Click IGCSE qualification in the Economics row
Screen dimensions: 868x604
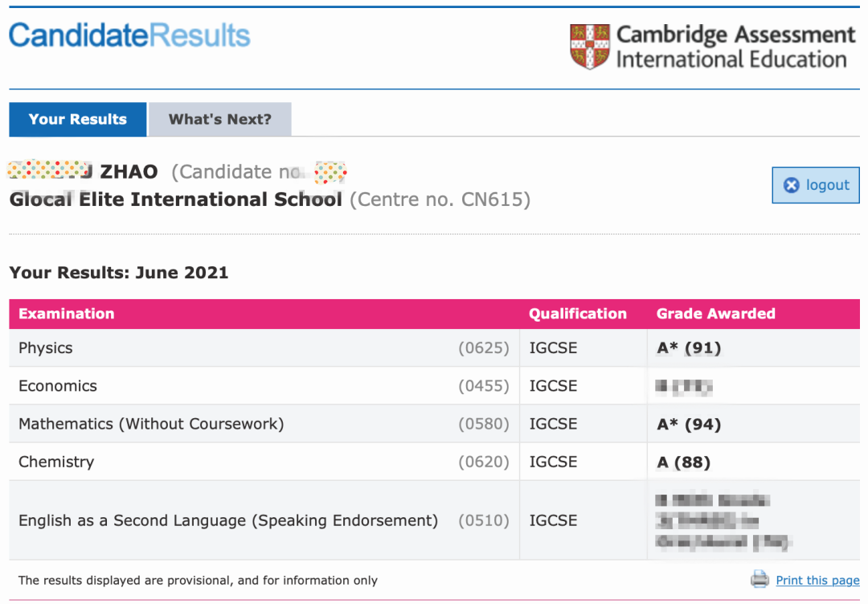tap(553, 386)
